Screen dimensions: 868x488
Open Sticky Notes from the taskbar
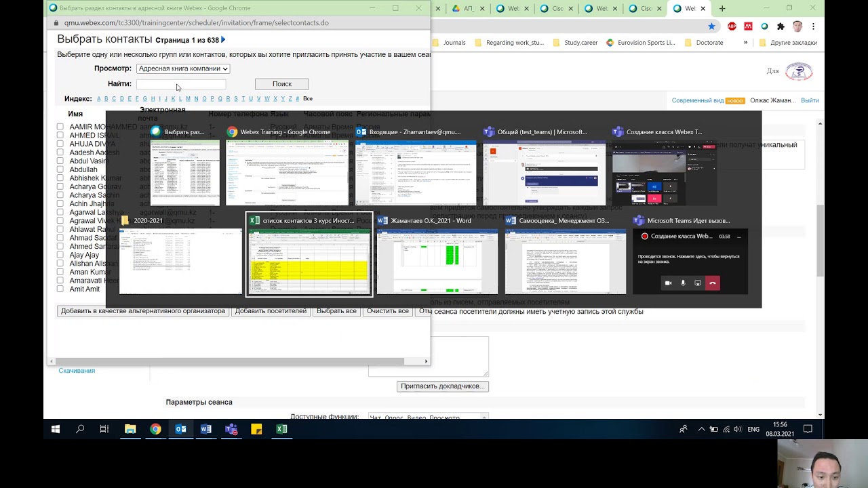click(x=256, y=429)
